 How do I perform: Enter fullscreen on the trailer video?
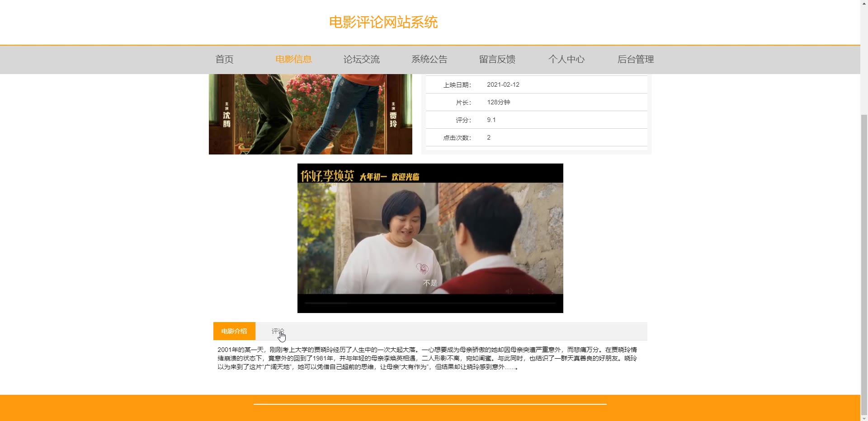click(x=531, y=291)
